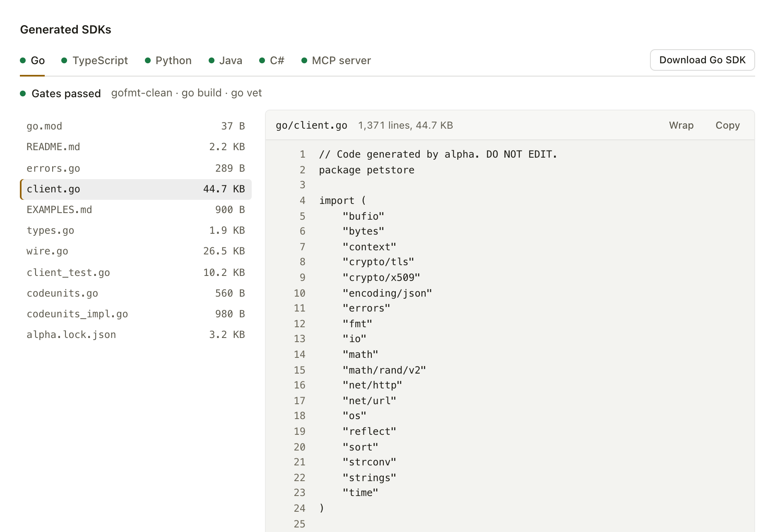The image size is (775, 532).
Task: Click the green dot beside TypeScript
Action: coord(64,60)
